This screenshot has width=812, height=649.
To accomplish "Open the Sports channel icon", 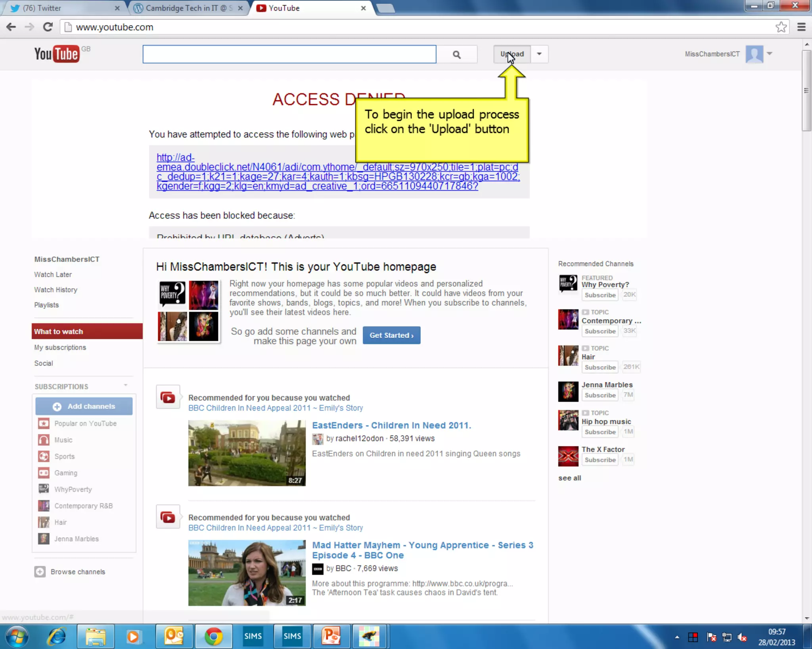I will coord(44,456).
